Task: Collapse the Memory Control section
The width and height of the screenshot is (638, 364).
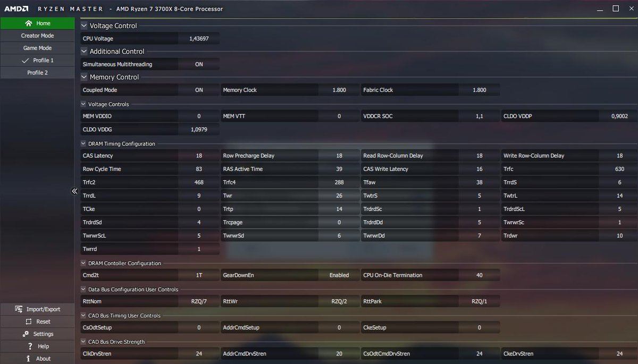Action: click(84, 77)
